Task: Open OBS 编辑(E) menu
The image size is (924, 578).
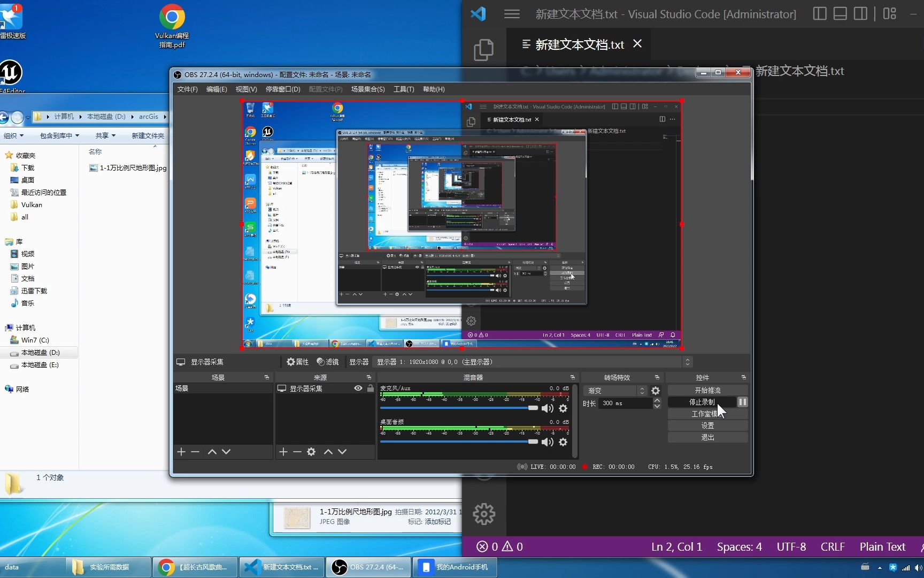Action: point(217,89)
